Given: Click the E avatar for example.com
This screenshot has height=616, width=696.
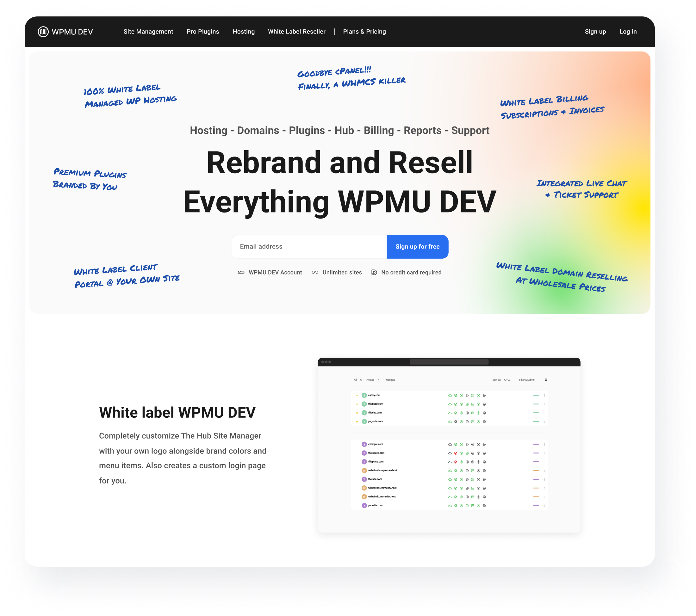Looking at the screenshot, I should 364,445.
